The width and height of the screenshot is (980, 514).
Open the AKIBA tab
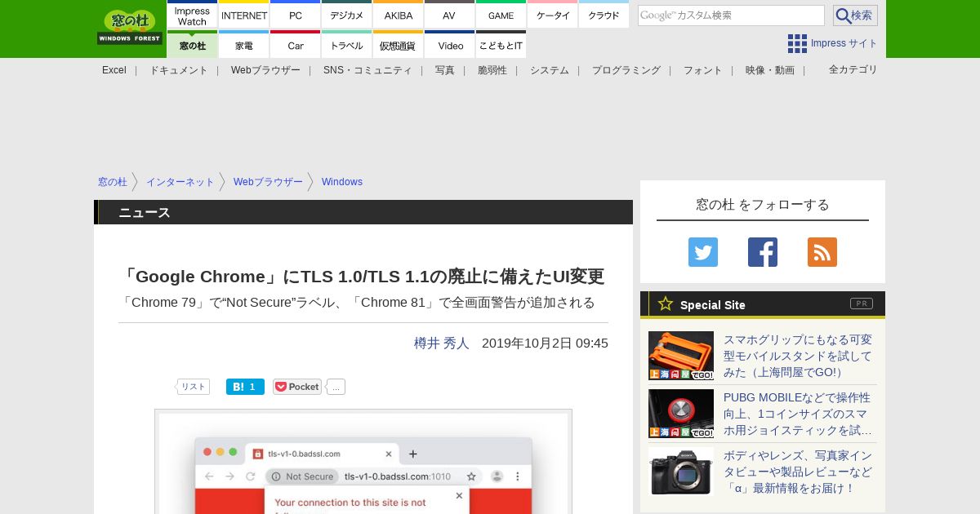[x=399, y=16]
